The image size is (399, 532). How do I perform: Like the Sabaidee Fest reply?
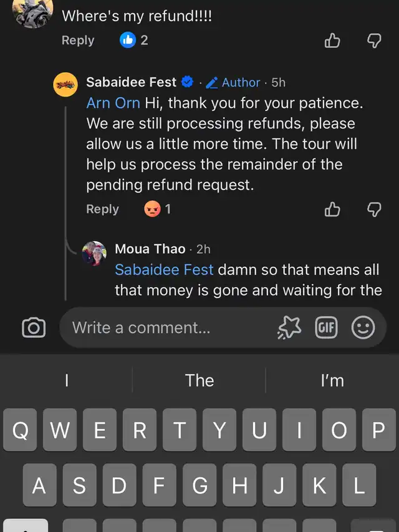tap(332, 210)
